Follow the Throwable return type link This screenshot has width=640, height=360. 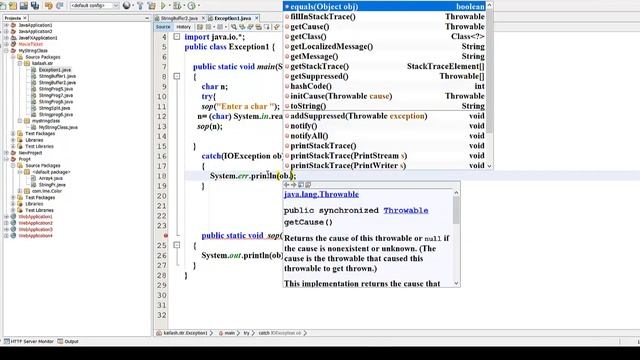(406, 211)
